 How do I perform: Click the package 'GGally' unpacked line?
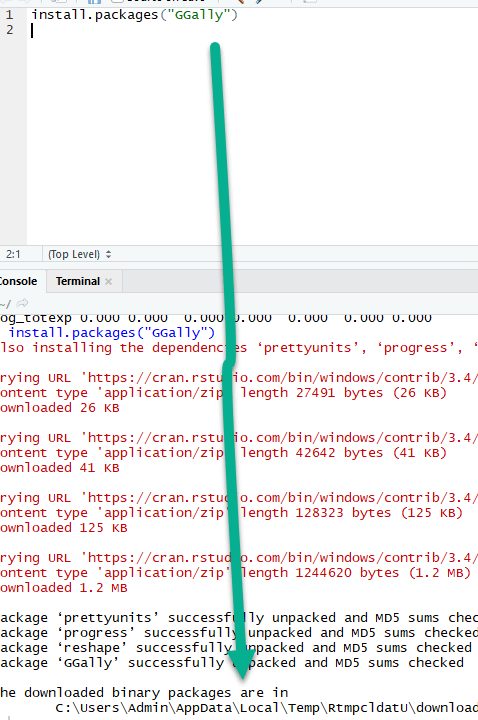click(232, 663)
